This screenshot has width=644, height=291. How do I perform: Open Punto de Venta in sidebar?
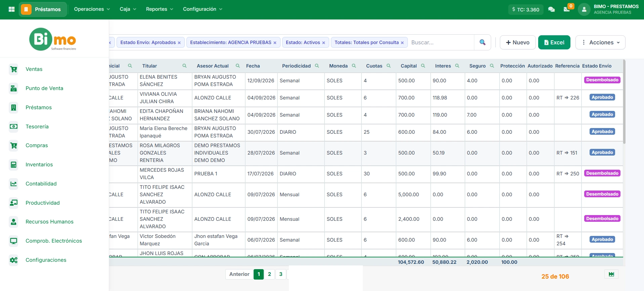pyautogui.click(x=44, y=88)
